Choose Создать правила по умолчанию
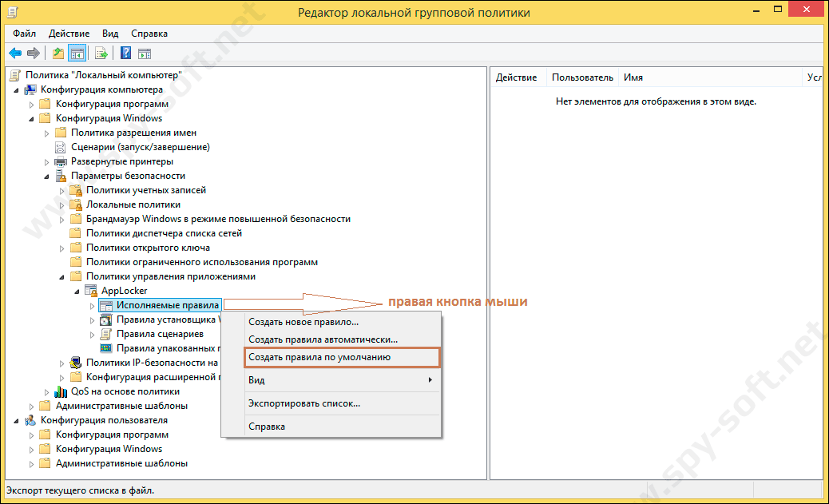The width and height of the screenshot is (829, 504). pyautogui.click(x=319, y=357)
